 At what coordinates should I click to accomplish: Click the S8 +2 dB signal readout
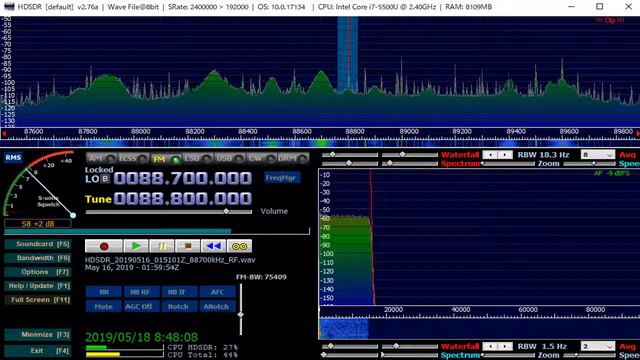38,224
